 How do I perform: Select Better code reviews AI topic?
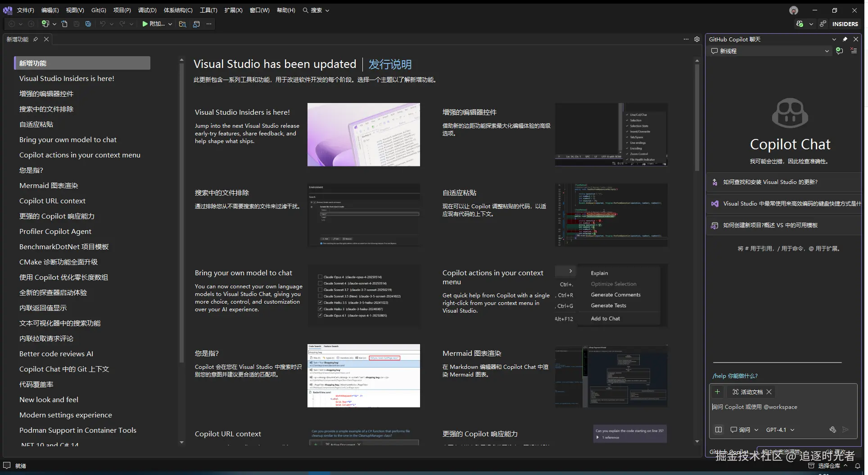56,354
